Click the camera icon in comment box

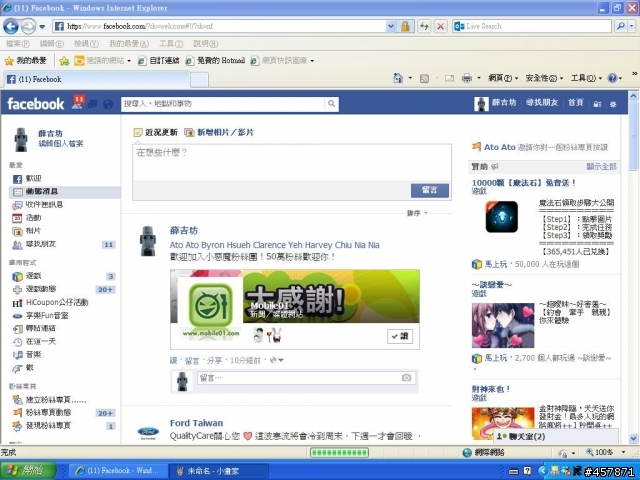pos(406,378)
